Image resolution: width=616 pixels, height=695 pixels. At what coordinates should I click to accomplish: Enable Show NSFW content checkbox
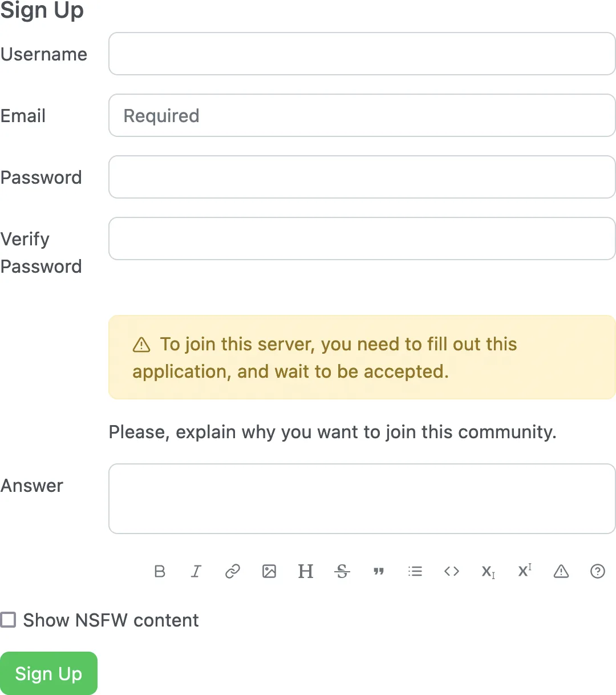8,620
